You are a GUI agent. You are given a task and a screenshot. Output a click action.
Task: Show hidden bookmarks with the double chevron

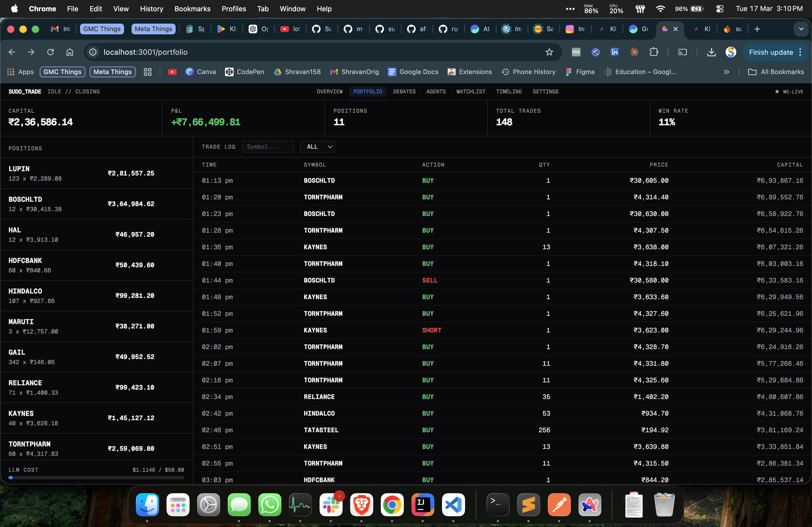click(x=726, y=72)
